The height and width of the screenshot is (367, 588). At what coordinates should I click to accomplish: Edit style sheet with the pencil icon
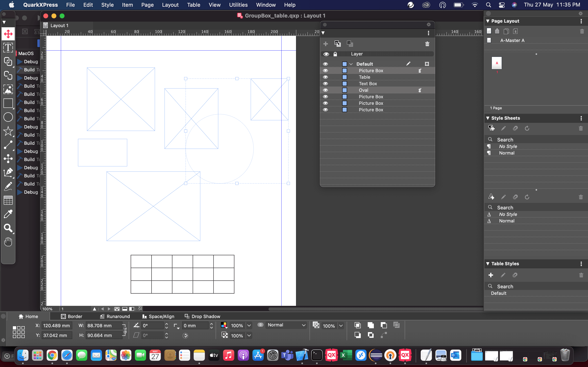click(x=503, y=128)
